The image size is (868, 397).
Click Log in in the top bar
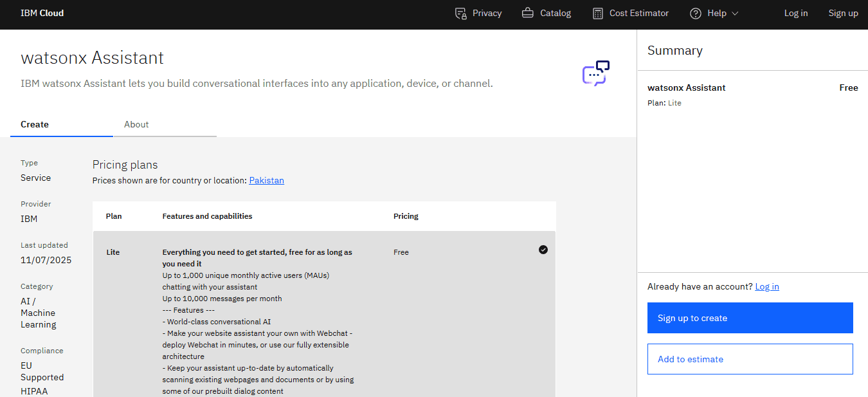796,14
